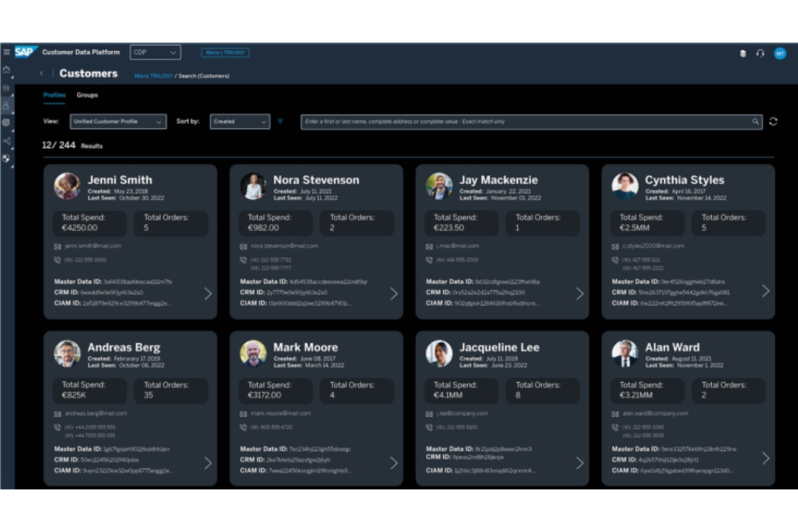The image size is (798, 532).
Task: Open the CDP selector dropdown in header
Action: (x=155, y=52)
